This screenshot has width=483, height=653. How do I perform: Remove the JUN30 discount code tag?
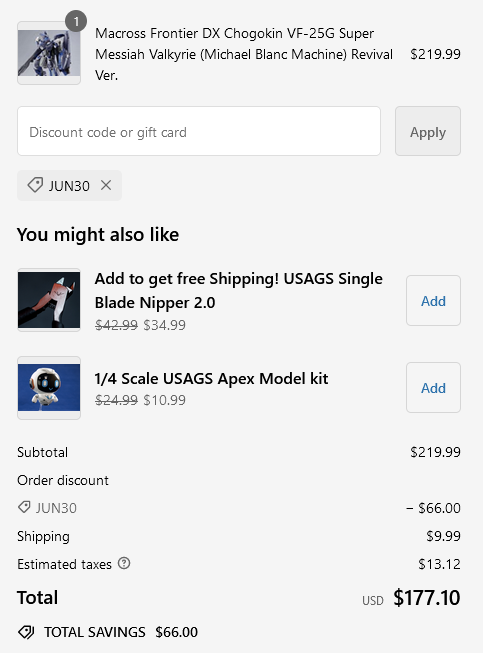[x=106, y=185]
